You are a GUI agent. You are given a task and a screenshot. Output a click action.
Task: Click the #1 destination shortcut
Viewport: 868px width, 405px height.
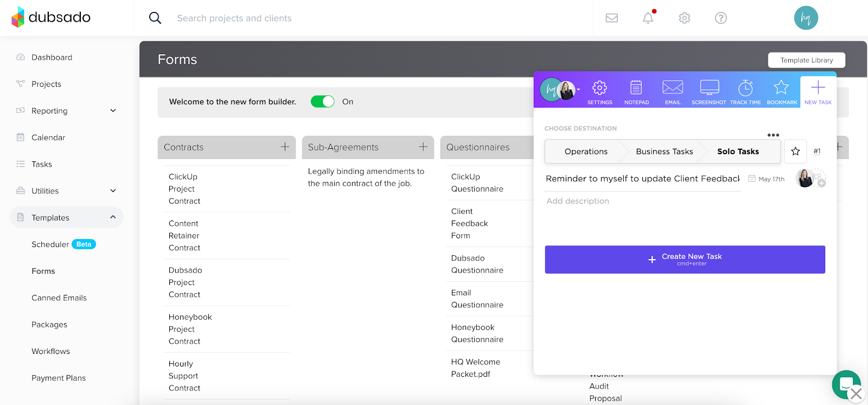pyautogui.click(x=817, y=151)
